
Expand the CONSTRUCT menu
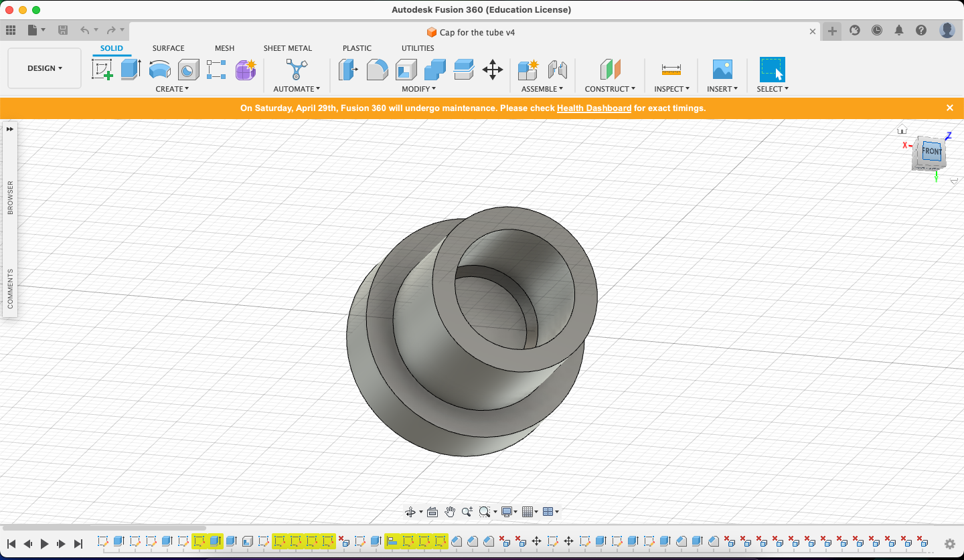click(610, 88)
